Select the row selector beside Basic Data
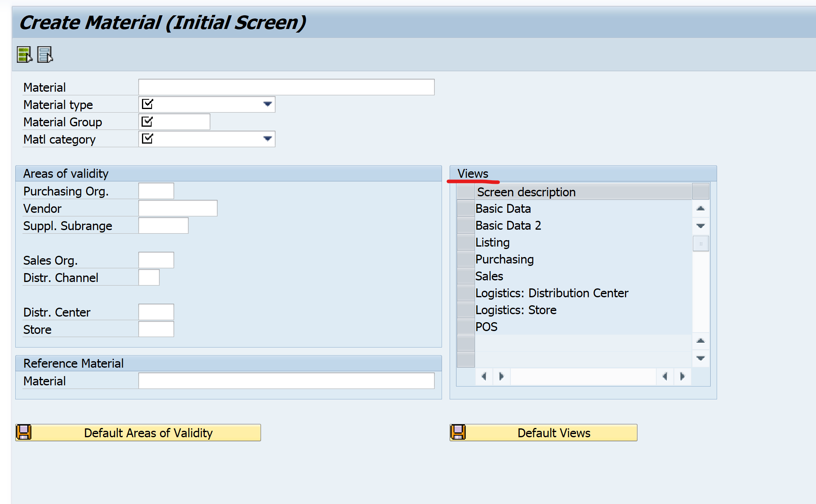816x504 pixels. click(465, 208)
